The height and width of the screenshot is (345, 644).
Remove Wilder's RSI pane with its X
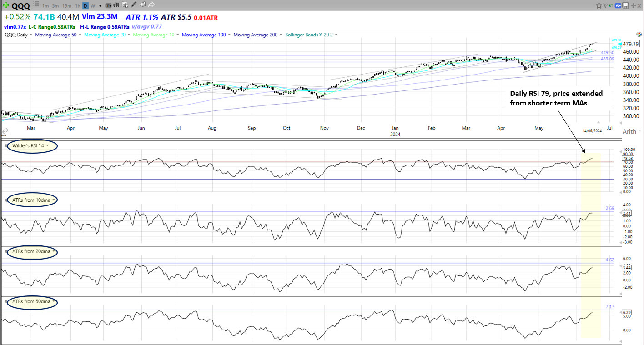click(x=5, y=146)
